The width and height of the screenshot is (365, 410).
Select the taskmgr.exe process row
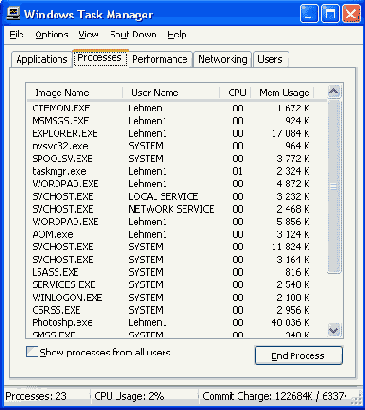[177, 171]
